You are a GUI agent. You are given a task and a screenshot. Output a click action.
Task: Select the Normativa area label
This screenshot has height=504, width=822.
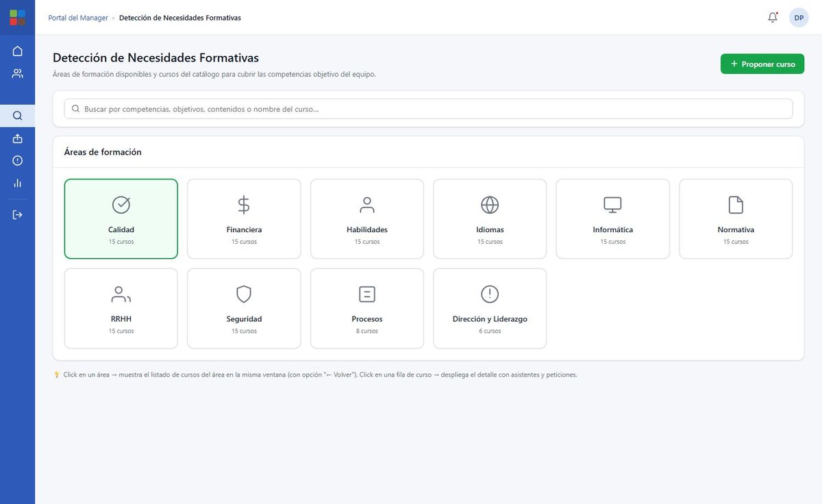click(x=736, y=230)
